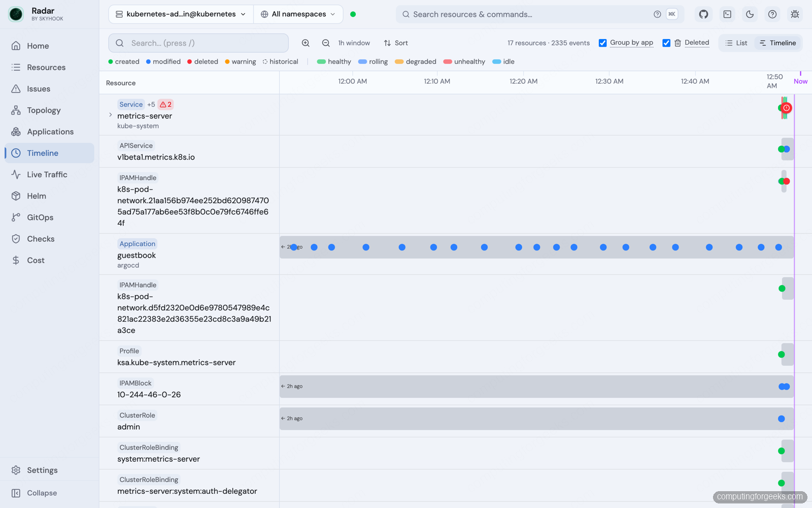
Task: Open the GitHub repository icon
Action: point(703,14)
